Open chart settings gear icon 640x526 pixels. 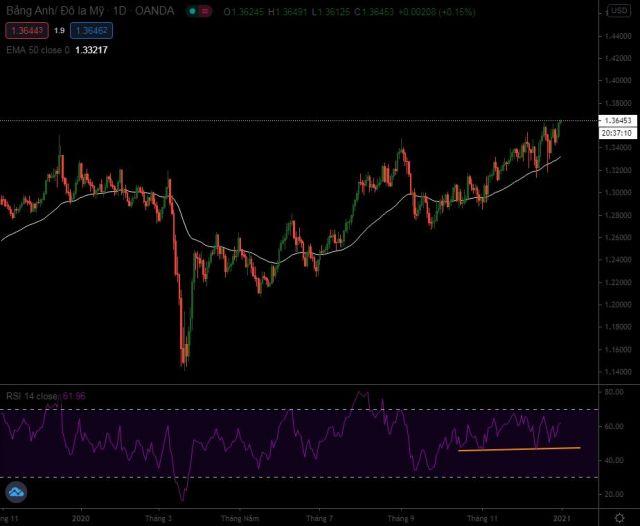pos(620,518)
